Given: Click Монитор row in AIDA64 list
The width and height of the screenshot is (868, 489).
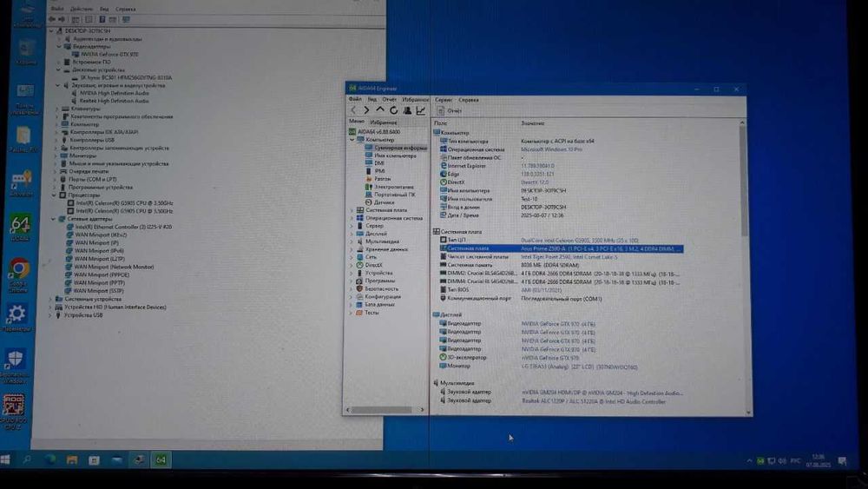Looking at the screenshot, I should pos(559,366).
